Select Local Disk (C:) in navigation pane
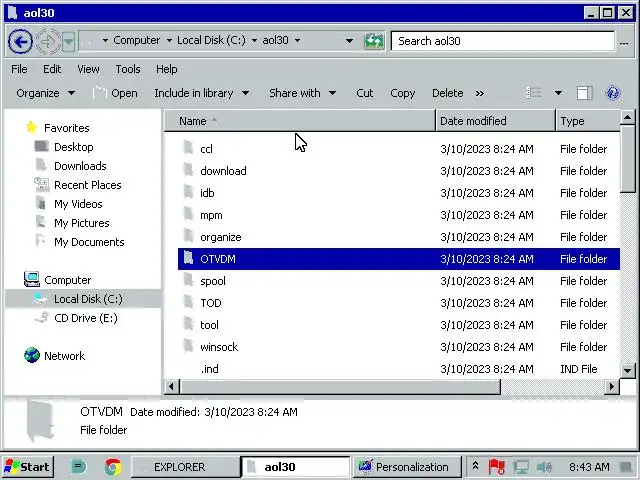Viewport: 640px width, 480px height. click(x=88, y=299)
